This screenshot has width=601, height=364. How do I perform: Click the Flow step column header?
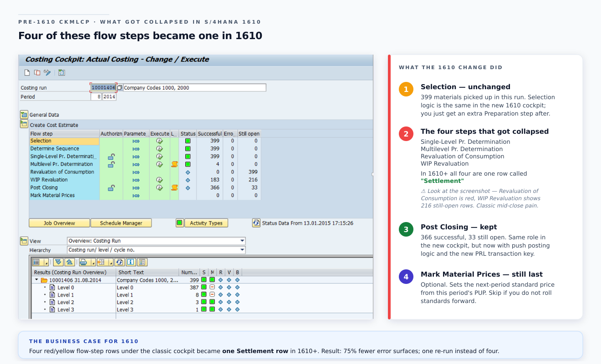[x=64, y=134]
